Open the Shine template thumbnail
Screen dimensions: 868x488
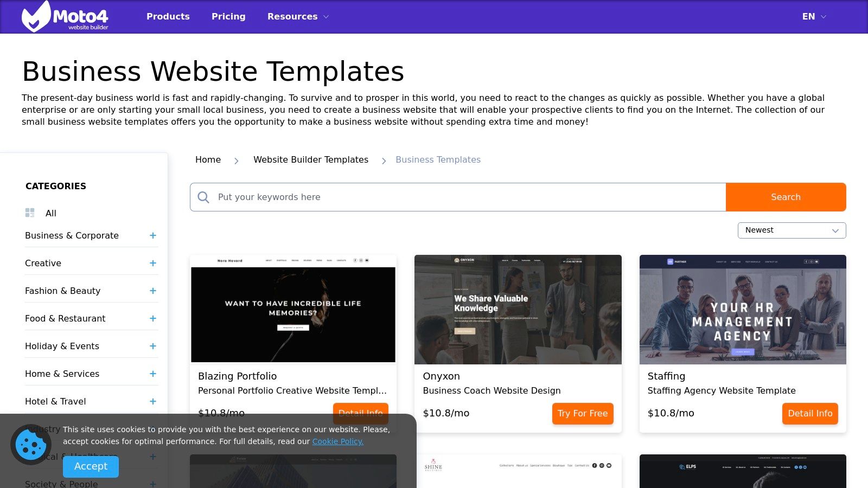coord(518,471)
